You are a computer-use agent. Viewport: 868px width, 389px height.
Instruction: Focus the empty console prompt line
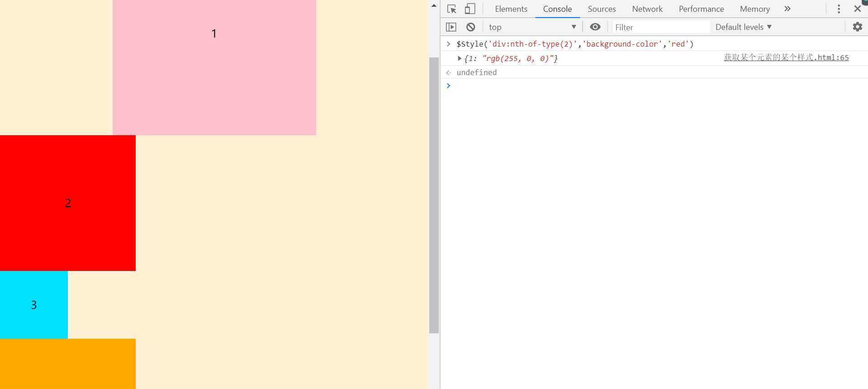(x=654, y=85)
